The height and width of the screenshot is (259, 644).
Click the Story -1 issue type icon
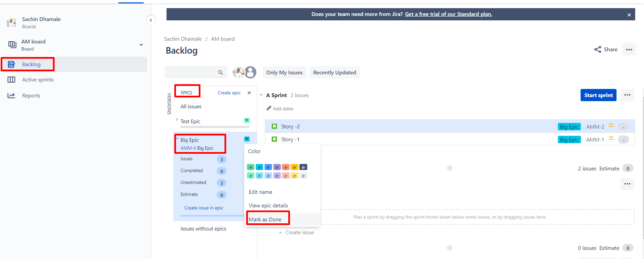click(x=274, y=139)
